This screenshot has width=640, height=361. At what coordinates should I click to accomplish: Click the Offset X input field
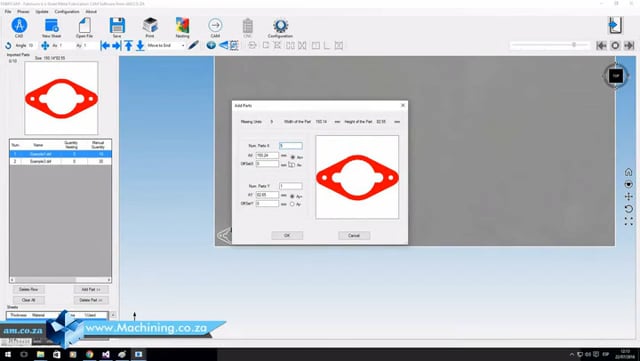267,164
